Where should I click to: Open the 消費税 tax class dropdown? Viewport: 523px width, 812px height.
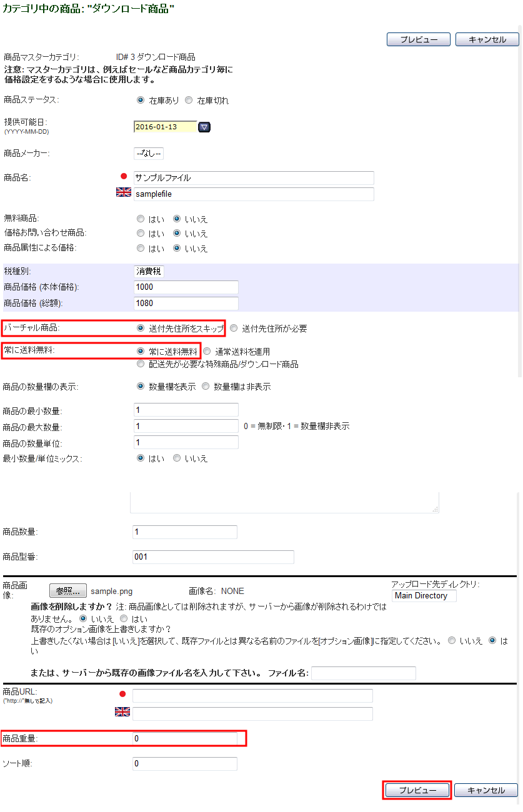pyautogui.click(x=149, y=272)
